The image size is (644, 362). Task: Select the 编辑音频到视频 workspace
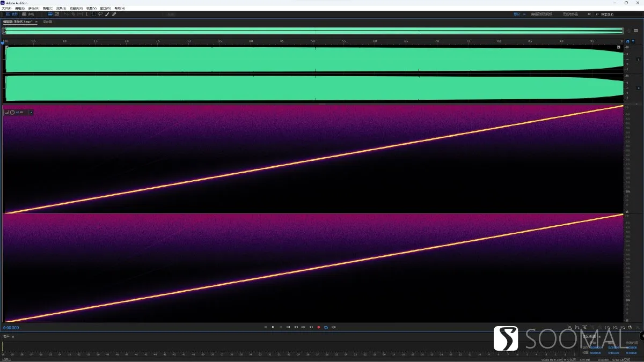tap(541, 14)
